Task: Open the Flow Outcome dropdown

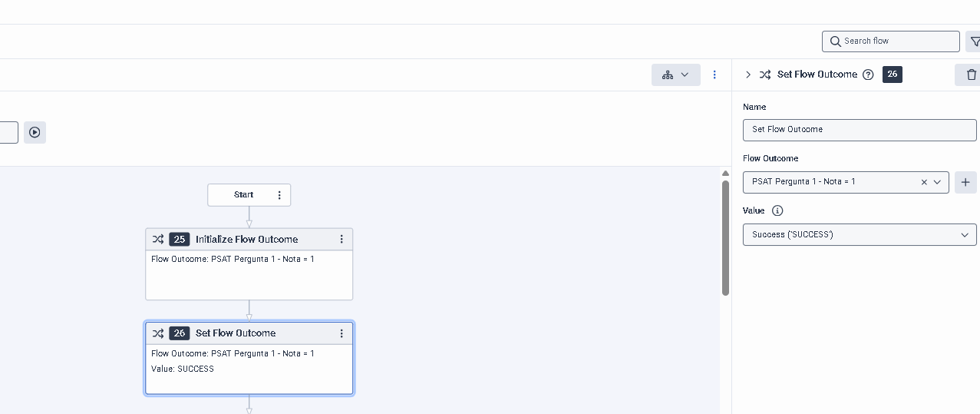Action: coord(937,182)
